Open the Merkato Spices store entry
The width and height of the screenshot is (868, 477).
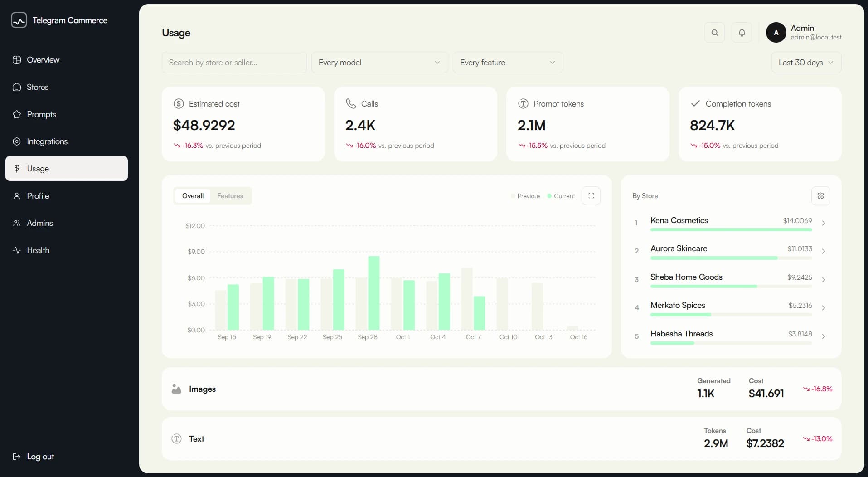[x=731, y=308]
